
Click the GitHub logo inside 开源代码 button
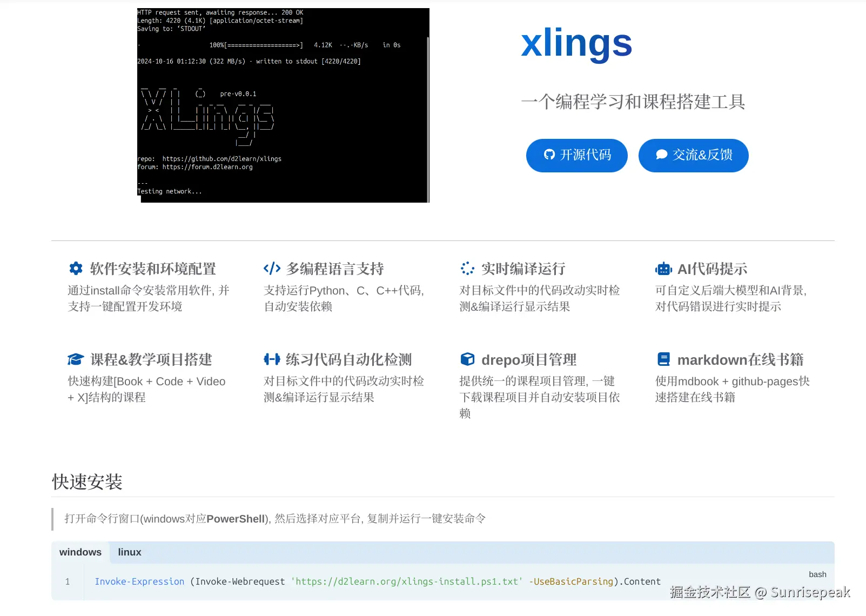point(549,155)
